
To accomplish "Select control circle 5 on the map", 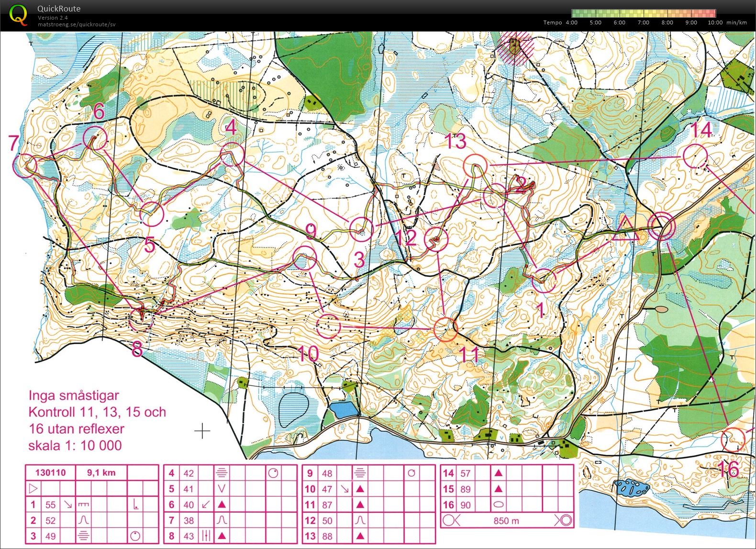I will pos(152,213).
